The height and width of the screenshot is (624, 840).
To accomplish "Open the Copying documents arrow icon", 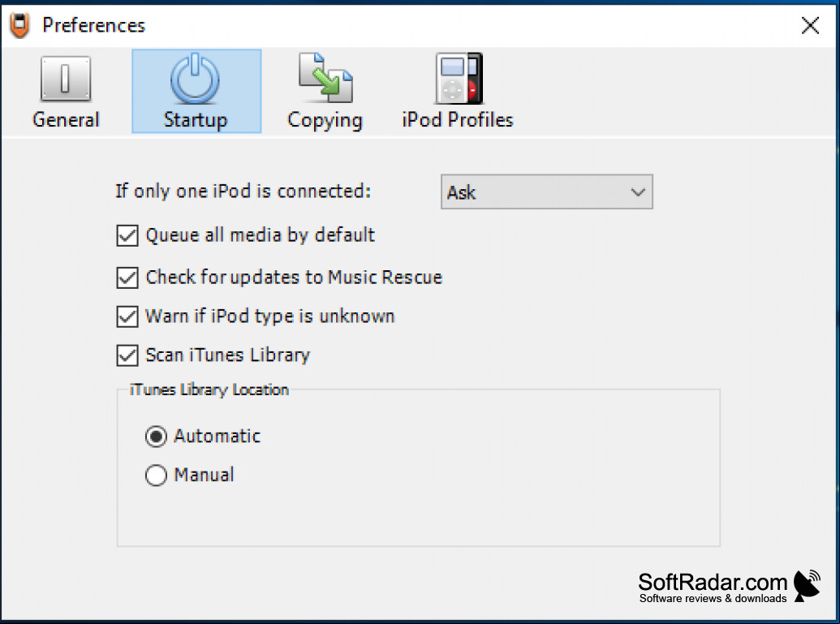I will tap(325, 78).
